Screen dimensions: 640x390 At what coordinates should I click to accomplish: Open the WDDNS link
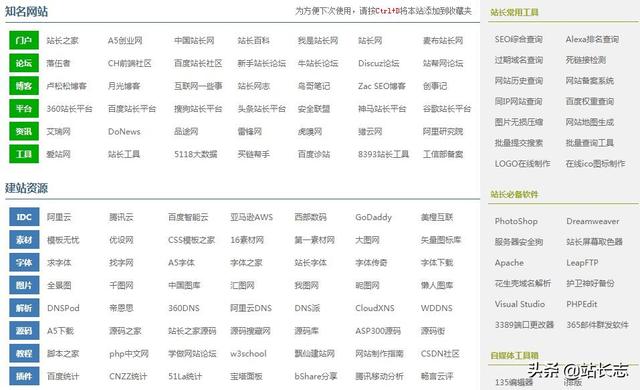(x=436, y=308)
